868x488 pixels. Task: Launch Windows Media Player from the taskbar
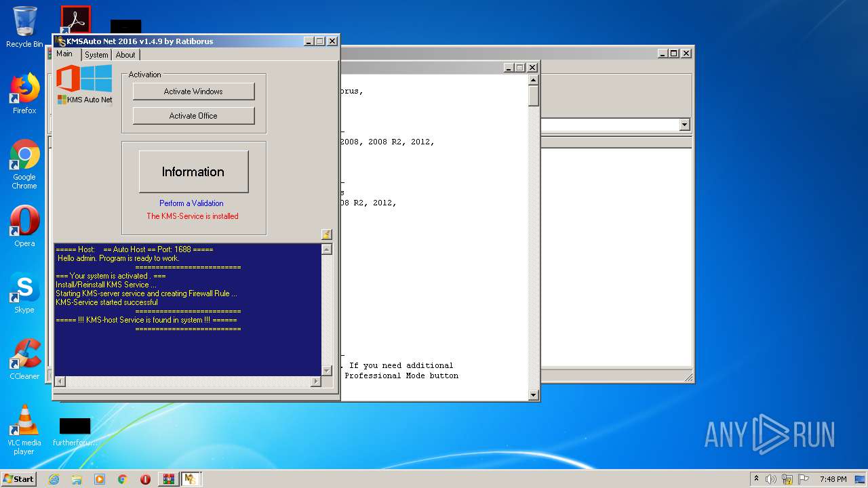(x=100, y=479)
